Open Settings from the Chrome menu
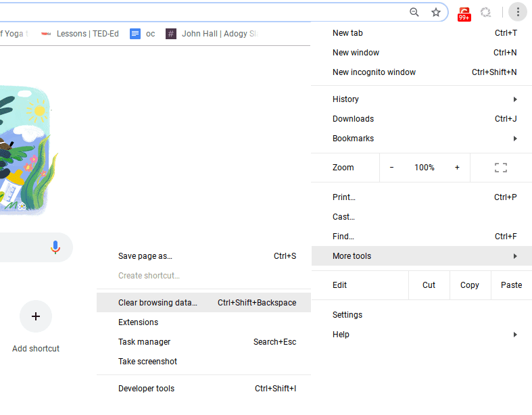The image size is (532, 415). [x=421, y=315]
